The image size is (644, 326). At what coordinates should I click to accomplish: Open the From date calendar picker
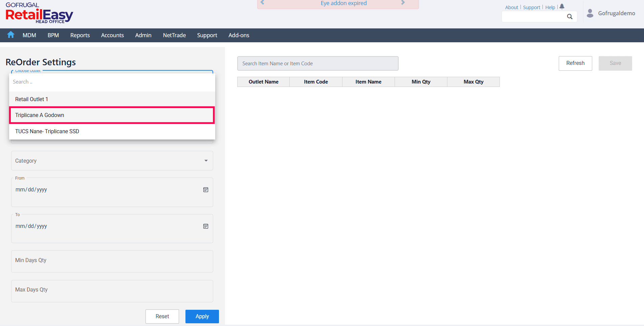point(206,190)
